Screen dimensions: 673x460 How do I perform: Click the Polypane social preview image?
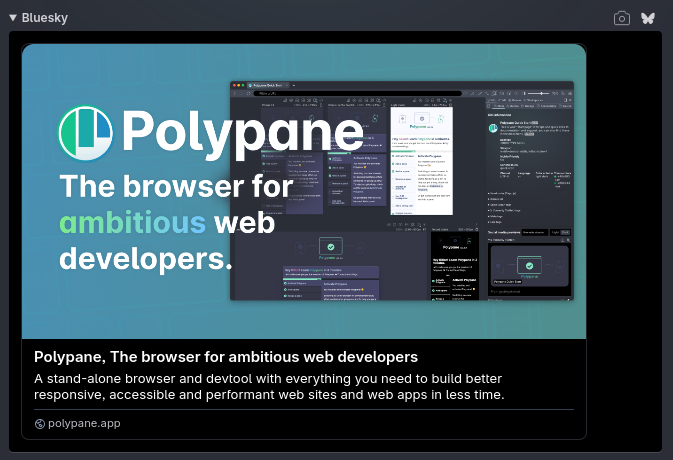click(x=304, y=191)
